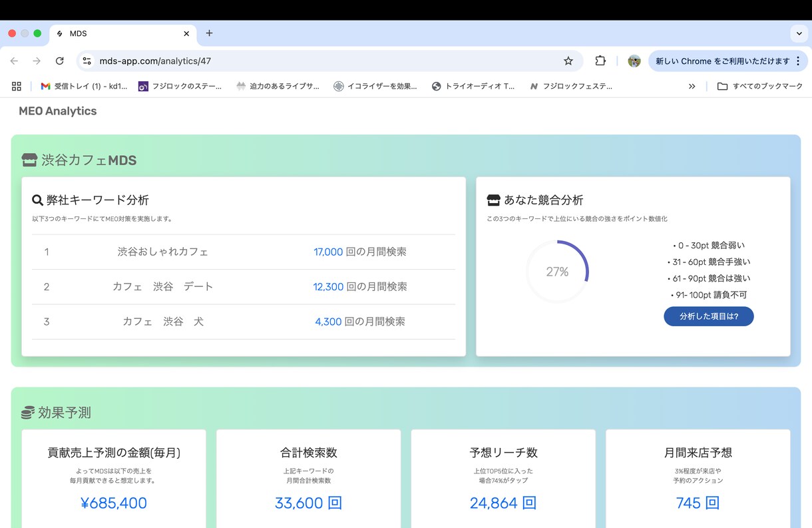Open Chrome three-dot menu
The image size is (812, 528).
[798, 61]
